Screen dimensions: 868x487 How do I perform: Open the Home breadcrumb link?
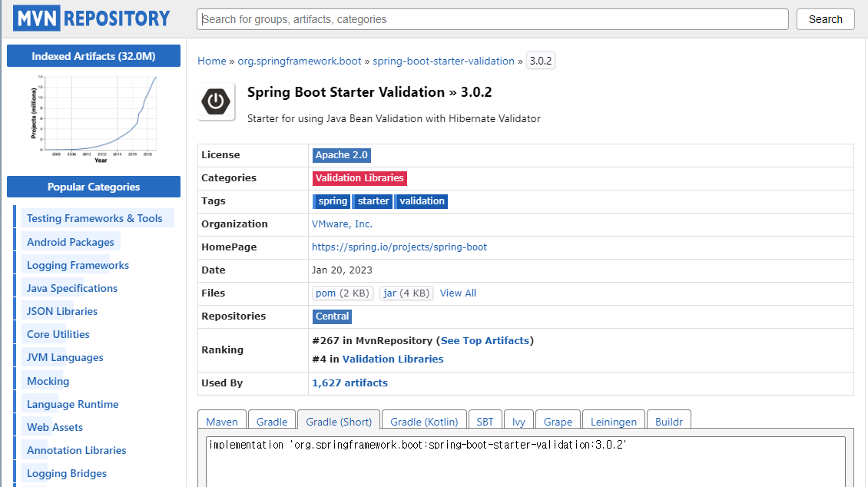click(x=212, y=61)
